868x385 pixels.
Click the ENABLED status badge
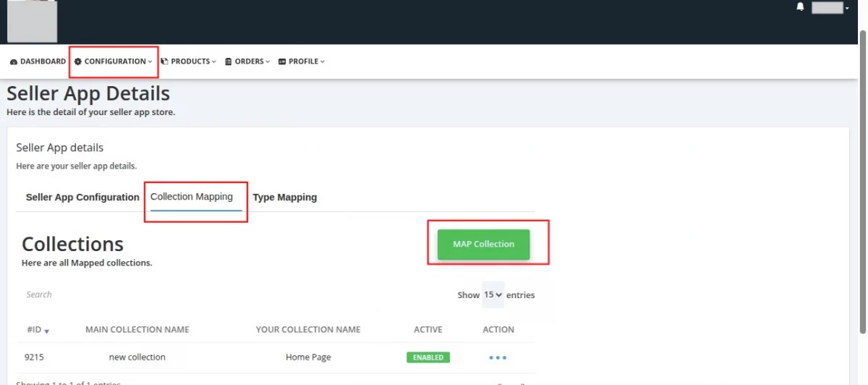click(x=428, y=357)
